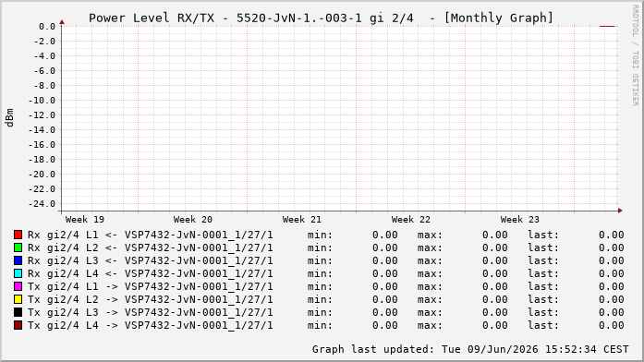The image size is (644, 362).
Task: Click the 'Week 20' axis label
Action: (x=192, y=220)
